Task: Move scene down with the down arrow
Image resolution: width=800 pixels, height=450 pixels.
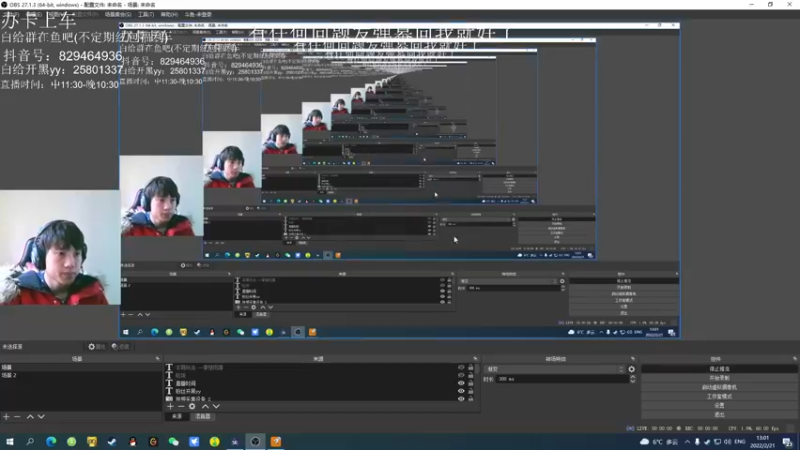Action: click(x=41, y=417)
